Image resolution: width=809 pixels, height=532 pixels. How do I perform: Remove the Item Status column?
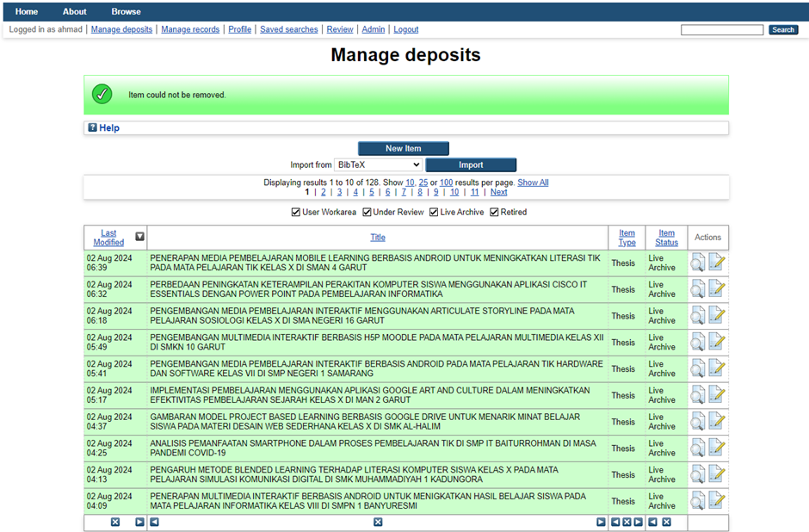666,523
